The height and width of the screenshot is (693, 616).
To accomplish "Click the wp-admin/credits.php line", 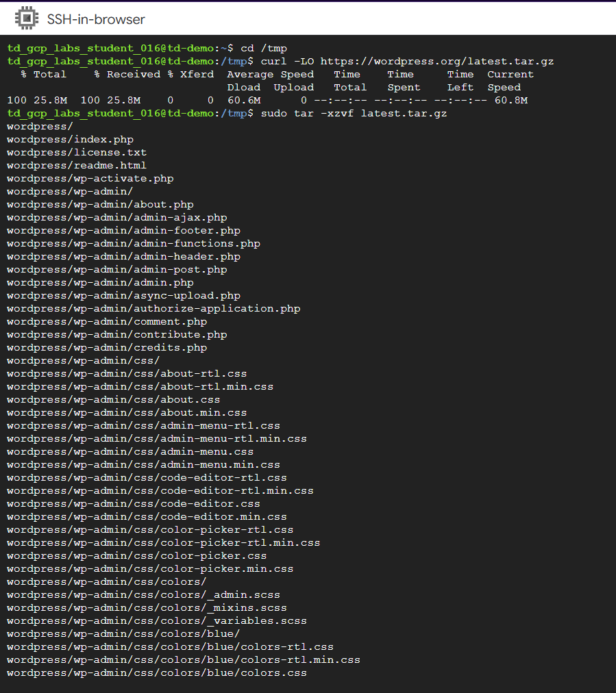I will point(107,348).
